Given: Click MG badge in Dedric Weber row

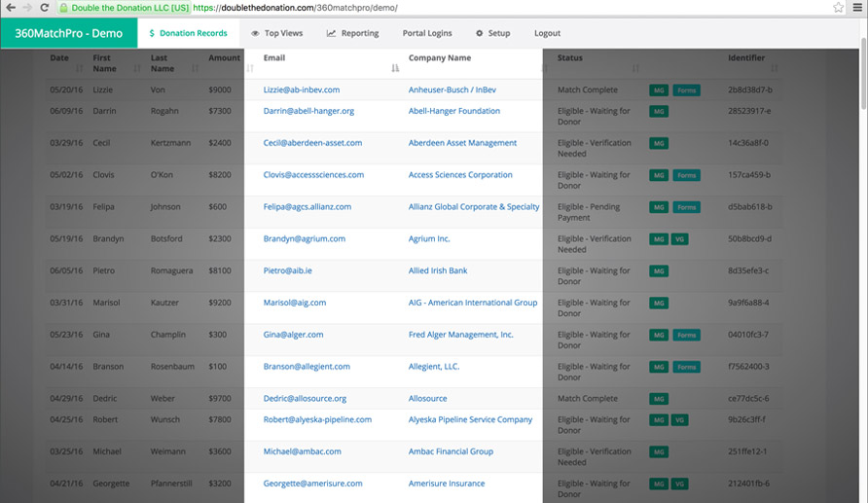Looking at the screenshot, I should (659, 399).
